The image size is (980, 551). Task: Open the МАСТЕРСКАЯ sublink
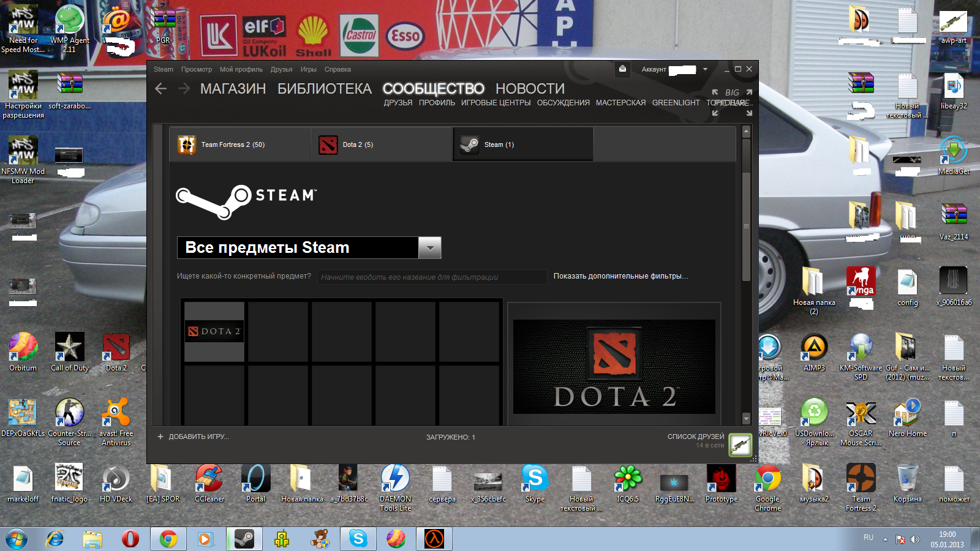pyautogui.click(x=621, y=103)
